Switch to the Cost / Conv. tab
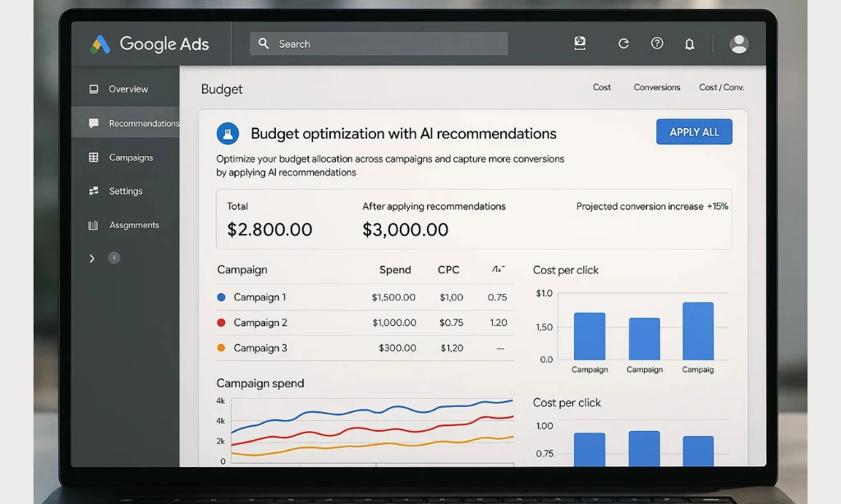The image size is (841, 504). [721, 87]
